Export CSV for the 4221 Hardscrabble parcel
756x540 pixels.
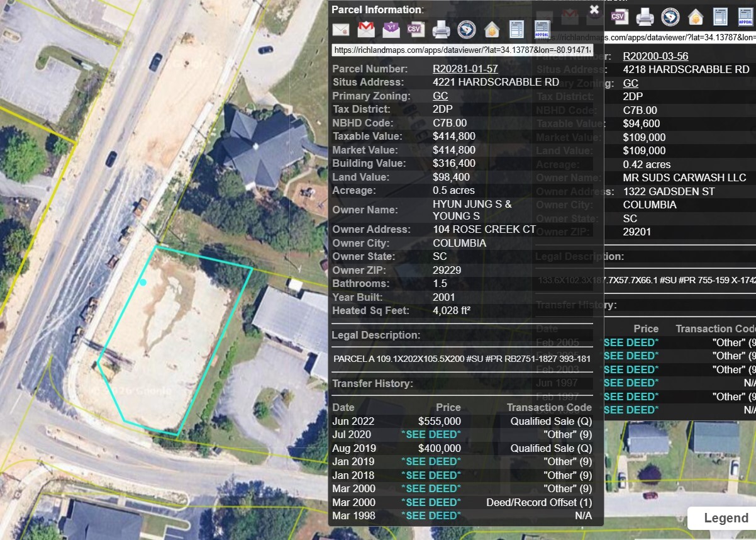tap(415, 30)
